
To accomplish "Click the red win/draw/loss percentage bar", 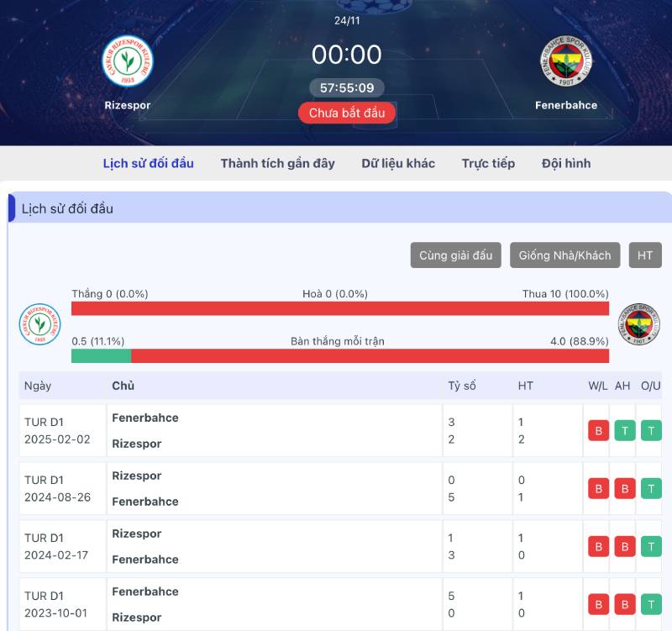I will click(340, 308).
